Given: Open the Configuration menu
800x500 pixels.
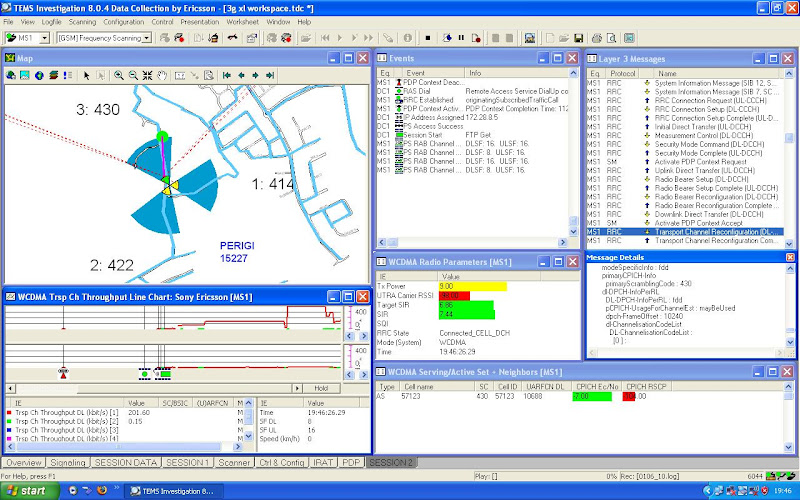Looking at the screenshot, I should pos(123,22).
